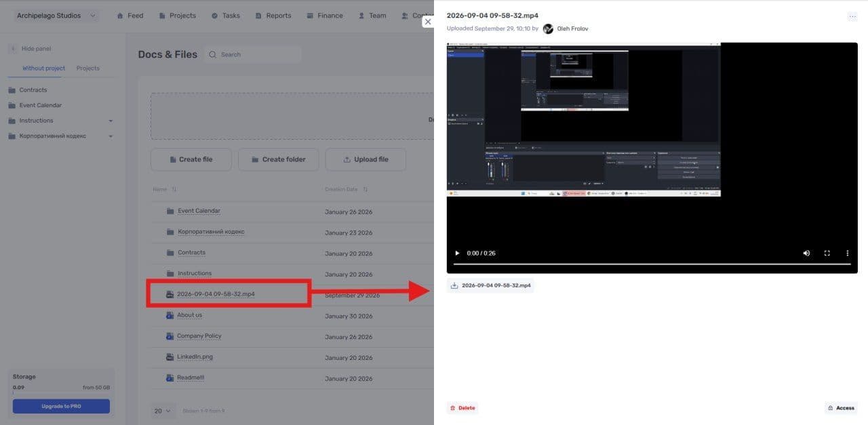The image size is (868, 425).
Task: Open rows-per-page dropdown showing 20
Action: 163,411
